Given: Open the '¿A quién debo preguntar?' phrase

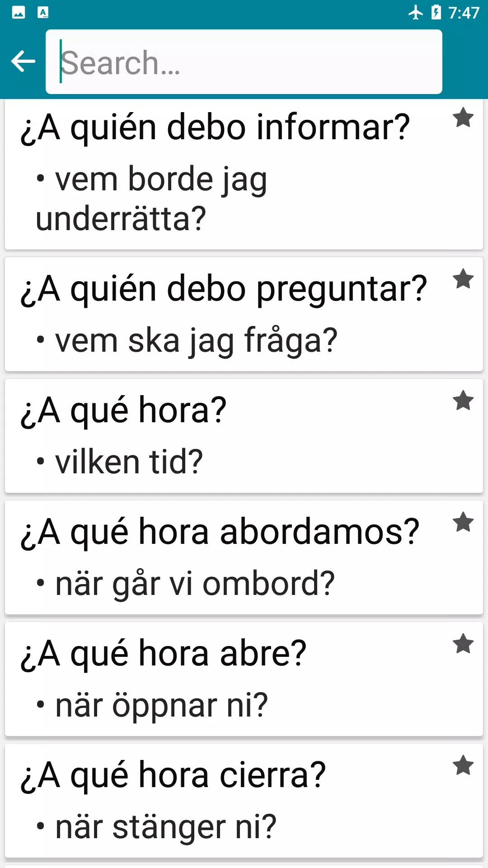Looking at the screenshot, I should pyautogui.click(x=224, y=289).
